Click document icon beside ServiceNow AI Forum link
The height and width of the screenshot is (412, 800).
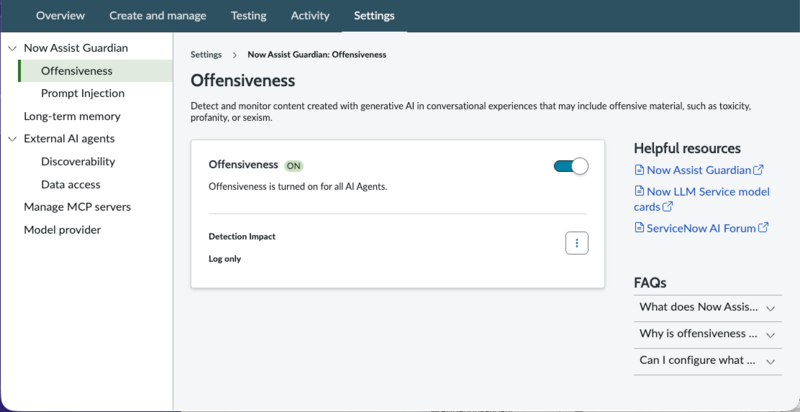coord(639,227)
